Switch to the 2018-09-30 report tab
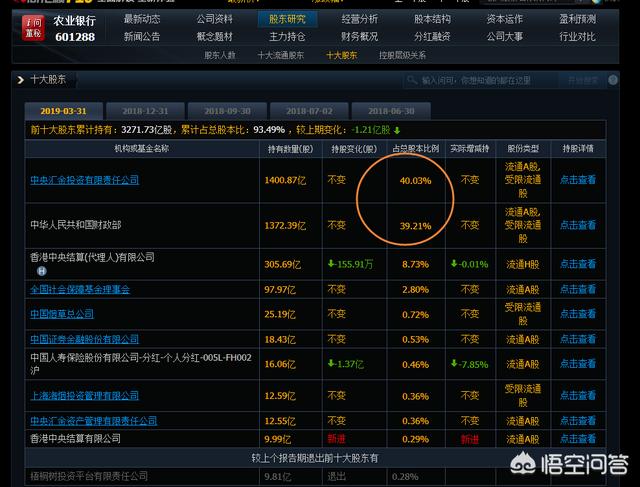Image resolution: width=640 pixels, height=487 pixels. [227, 111]
